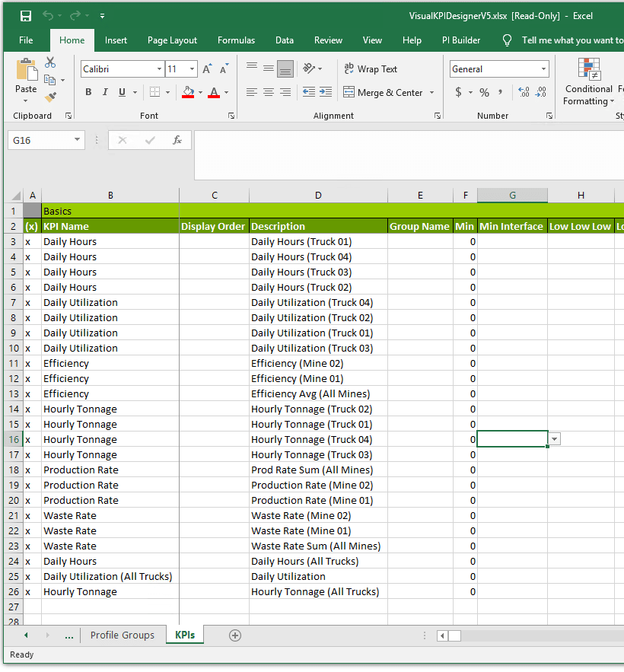The height and width of the screenshot is (672, 624).
Task: Open the PI Builder ribbon tab
Action: (461, 40)
